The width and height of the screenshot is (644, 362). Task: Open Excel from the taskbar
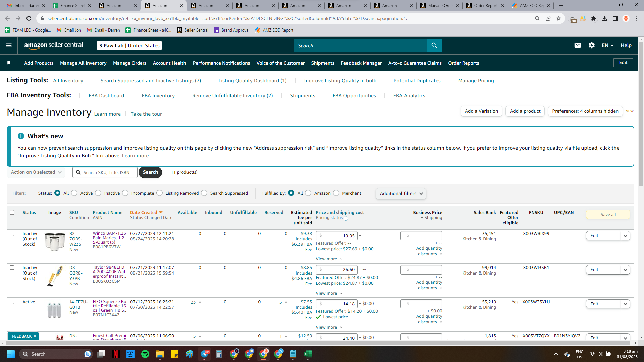308,354
